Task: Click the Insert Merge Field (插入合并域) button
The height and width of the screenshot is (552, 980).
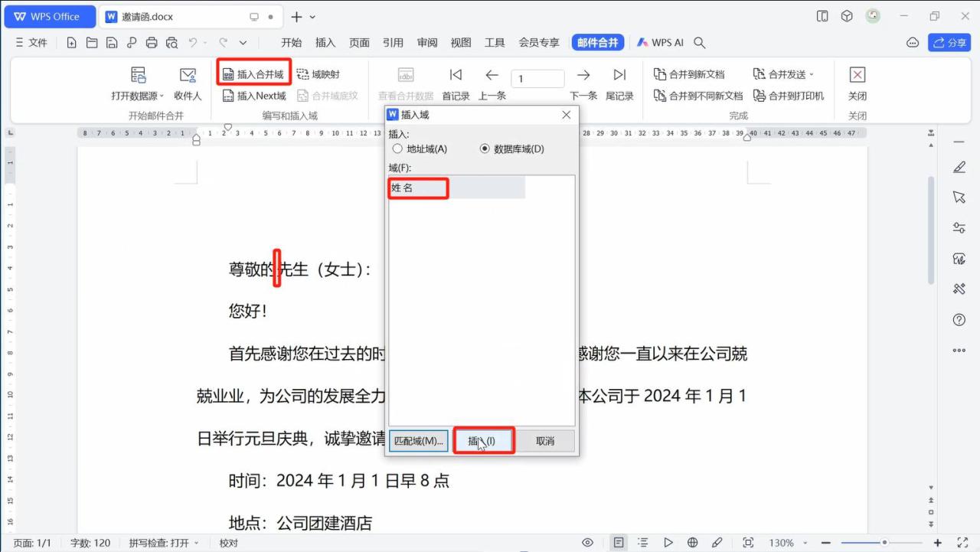Action: (253, 74)
